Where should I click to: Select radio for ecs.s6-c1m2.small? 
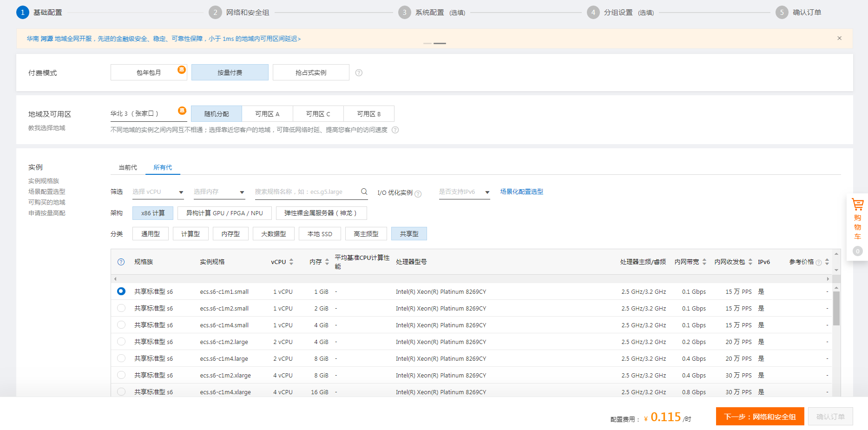(x=121, y=308)
